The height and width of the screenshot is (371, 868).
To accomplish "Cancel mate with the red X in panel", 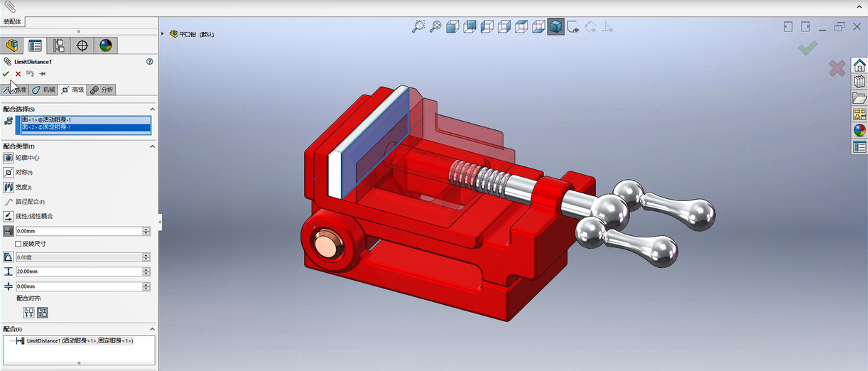I will pyautogui.click(x=18, y=73).
